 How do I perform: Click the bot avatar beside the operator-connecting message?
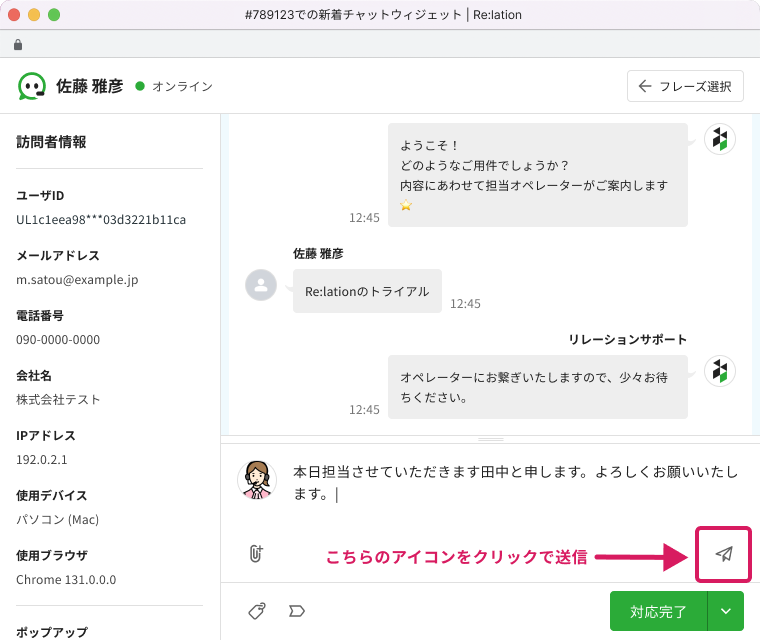coord(719,371)
